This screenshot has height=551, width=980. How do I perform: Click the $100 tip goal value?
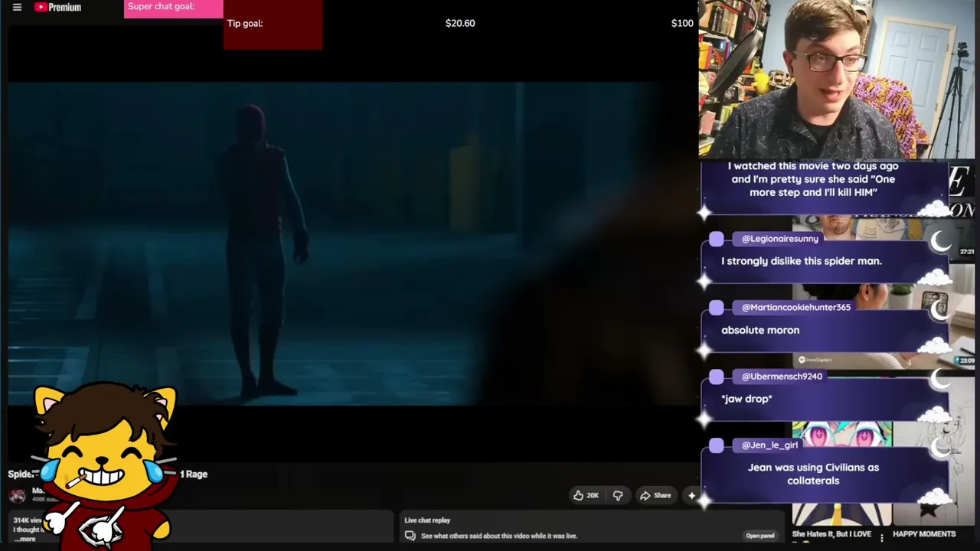pos(682,23)
